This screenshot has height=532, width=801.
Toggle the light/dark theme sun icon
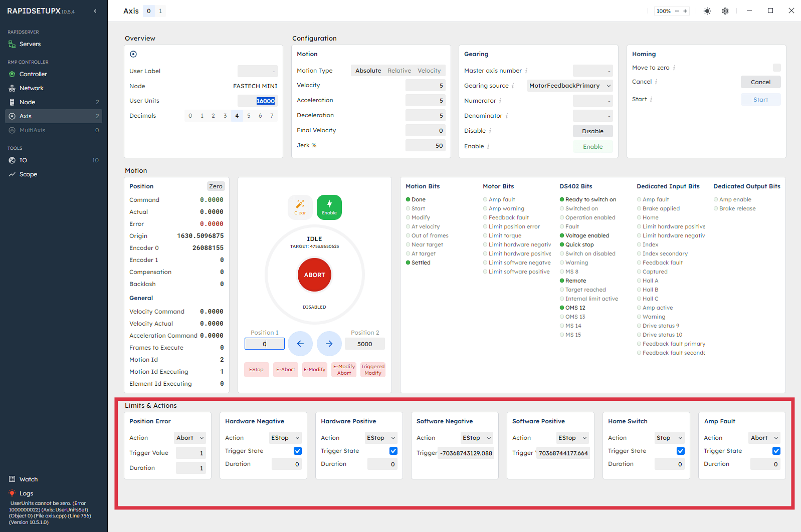707,11
